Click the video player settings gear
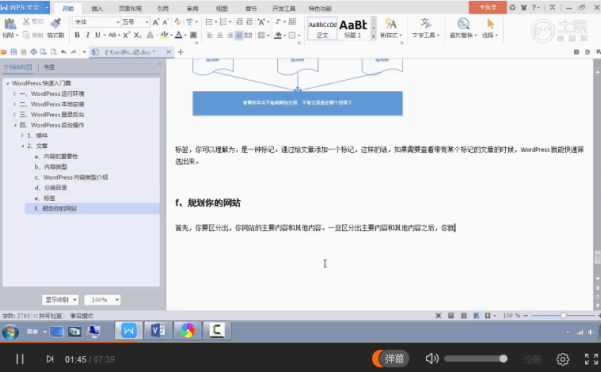This screenshot has width=601, height=372. pos(563,359)
